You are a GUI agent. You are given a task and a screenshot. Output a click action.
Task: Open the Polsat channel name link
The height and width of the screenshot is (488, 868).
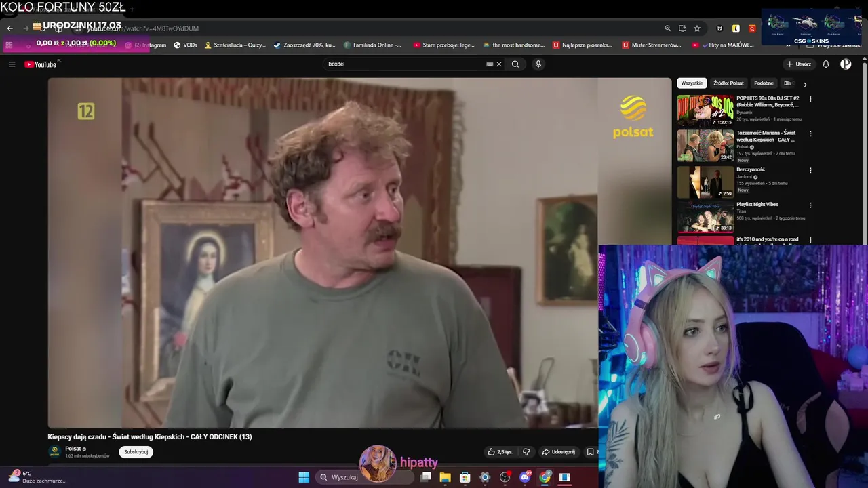(x=73, y=449)
